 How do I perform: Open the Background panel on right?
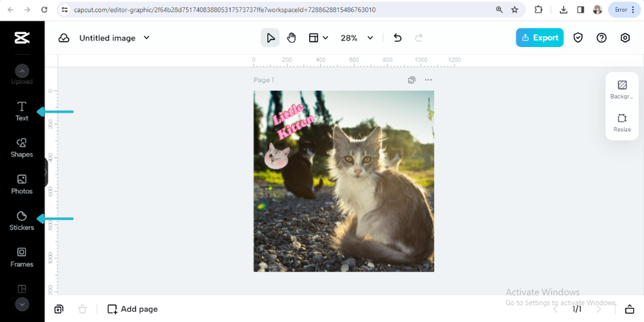pyautogui.click(x=622, y=90)
